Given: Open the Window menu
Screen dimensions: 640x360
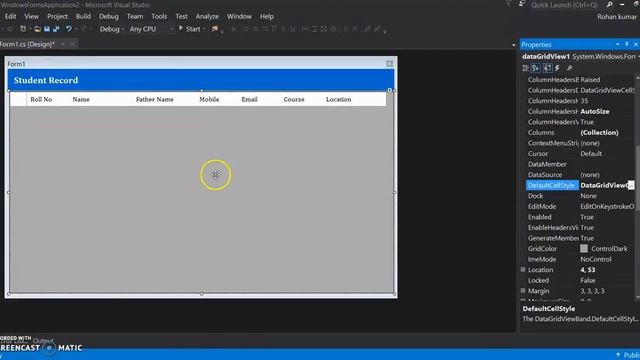Looking at the screenshot, I should [239, 16].
